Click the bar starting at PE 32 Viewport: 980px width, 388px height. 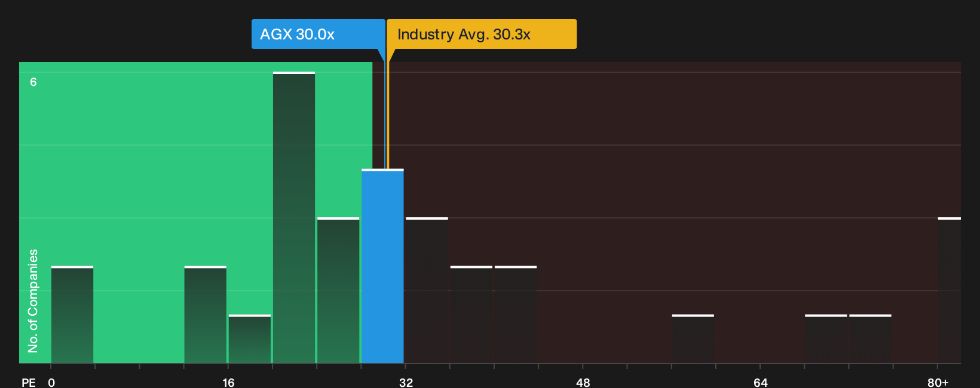pos(427,290)
